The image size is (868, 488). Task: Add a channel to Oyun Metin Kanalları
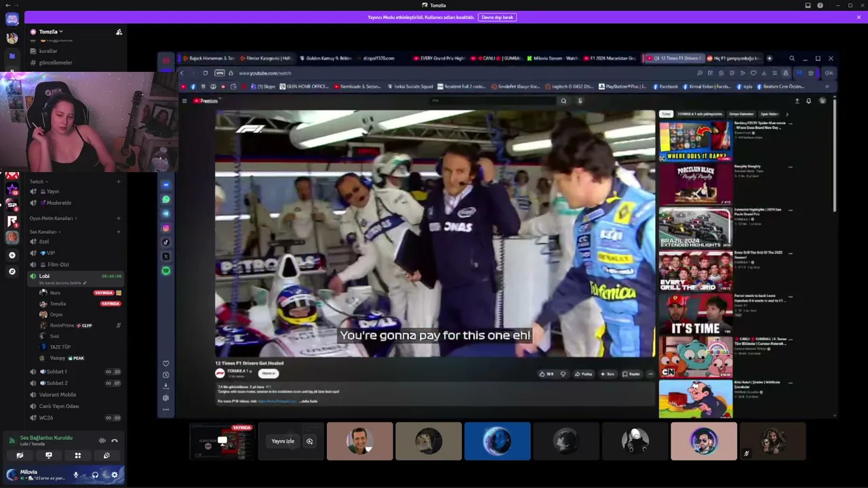[118, 218]
